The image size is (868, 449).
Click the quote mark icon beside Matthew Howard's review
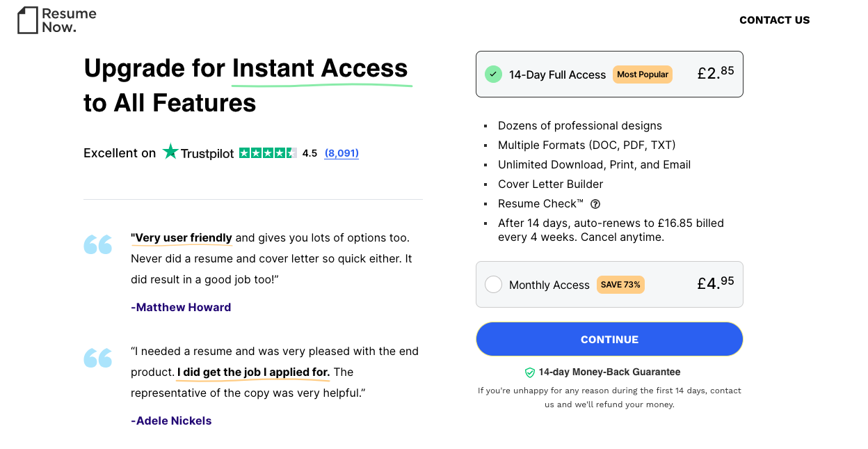point(97,244)
